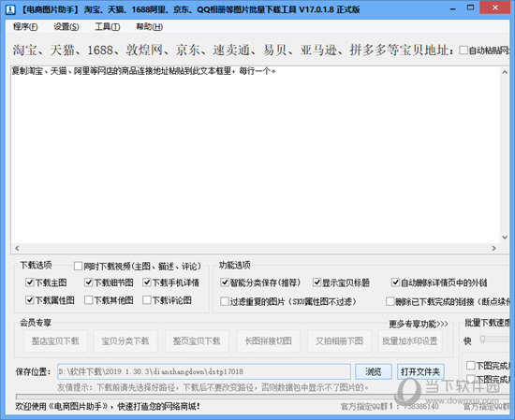The width and height of the screenshot is (515, 420).
Task: Enable 删除已下载完成的链接 checkbox
Action: tap(390, 301)
